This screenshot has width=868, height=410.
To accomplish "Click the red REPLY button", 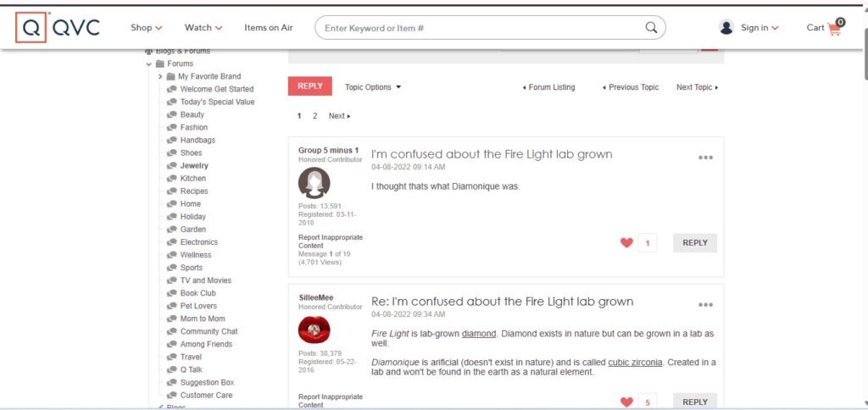I will pos(310,86).
